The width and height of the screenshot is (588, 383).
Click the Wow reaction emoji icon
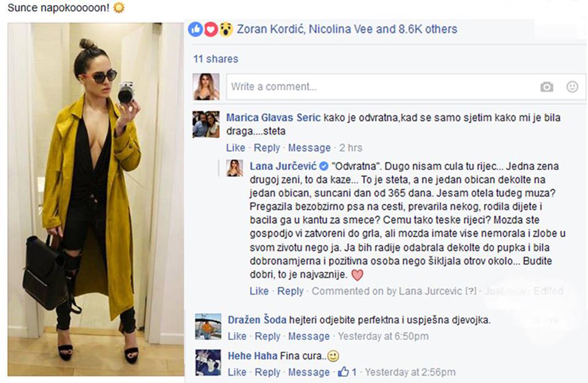226,29
